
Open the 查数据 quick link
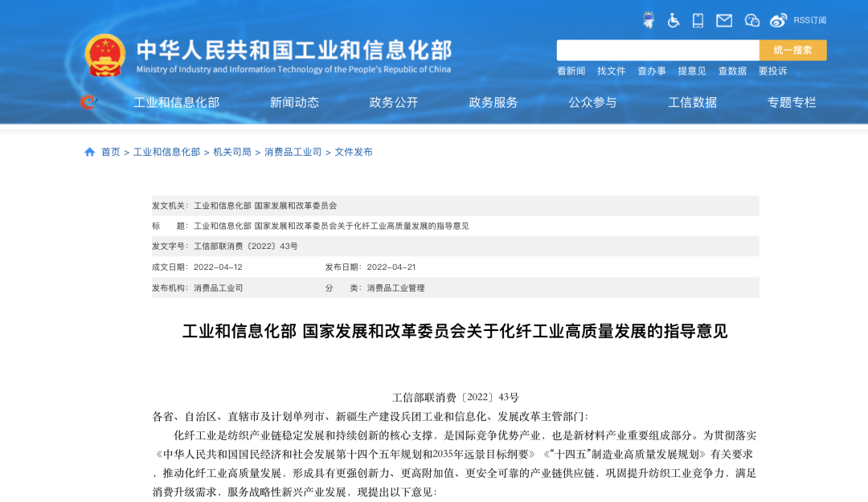(732, 71)
